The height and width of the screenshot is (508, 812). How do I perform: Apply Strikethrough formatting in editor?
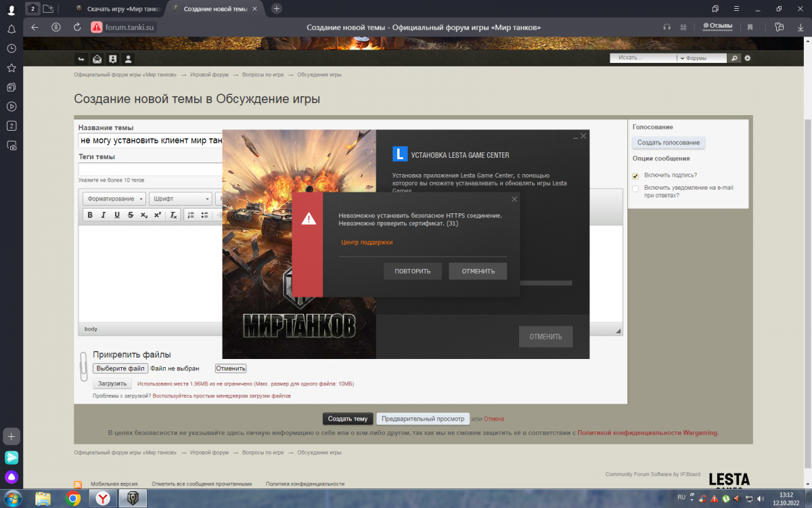coord(131,215)
